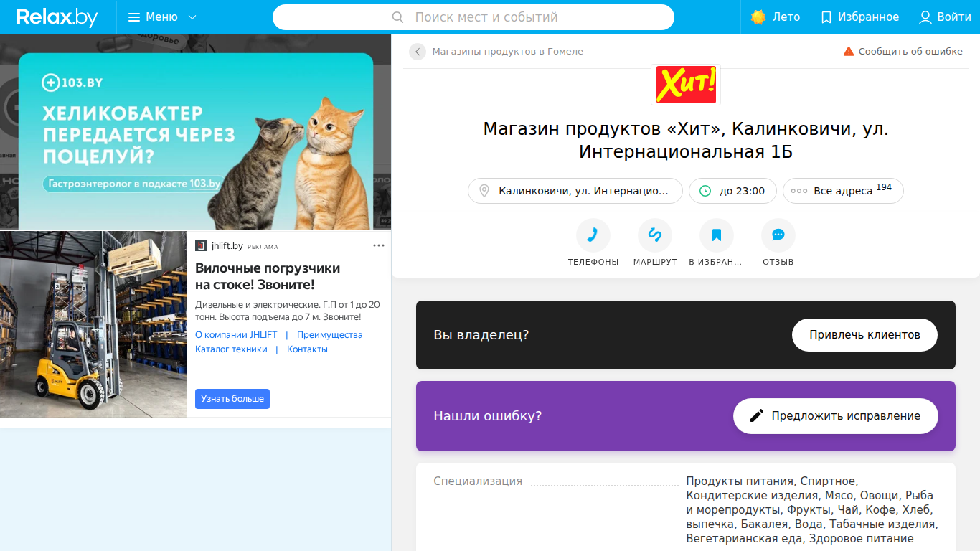Open the Контакты ad link
Viewport: 980px width, 551px height.
coord(307,349)
